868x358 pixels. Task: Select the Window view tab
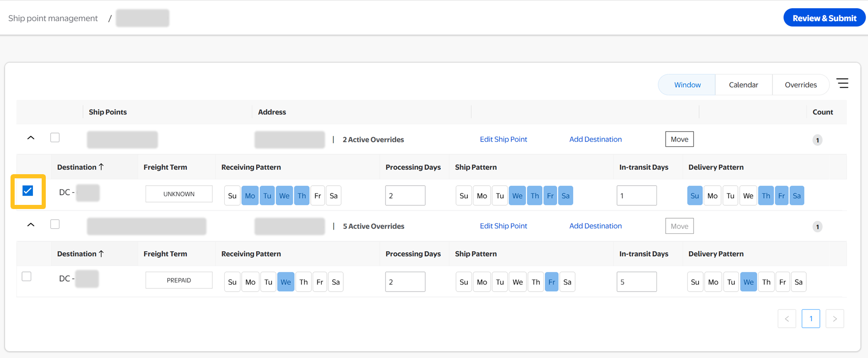[x=687, y=85]
